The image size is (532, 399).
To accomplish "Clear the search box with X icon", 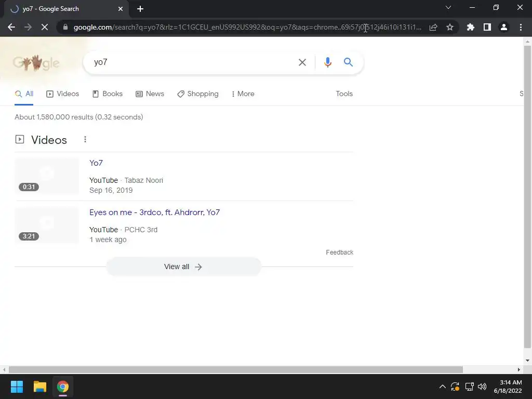I will click(302, 62).
